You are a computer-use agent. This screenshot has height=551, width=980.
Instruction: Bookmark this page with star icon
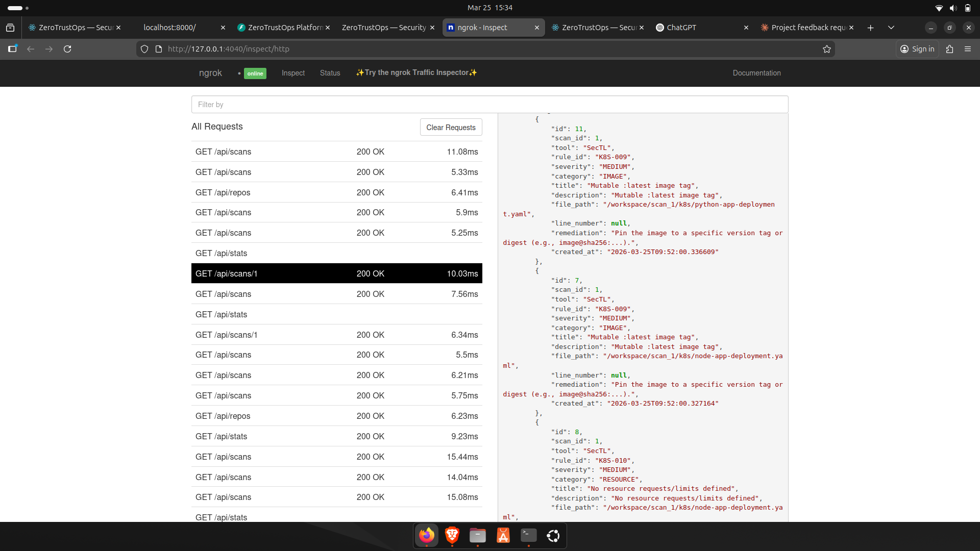(827, 49)
